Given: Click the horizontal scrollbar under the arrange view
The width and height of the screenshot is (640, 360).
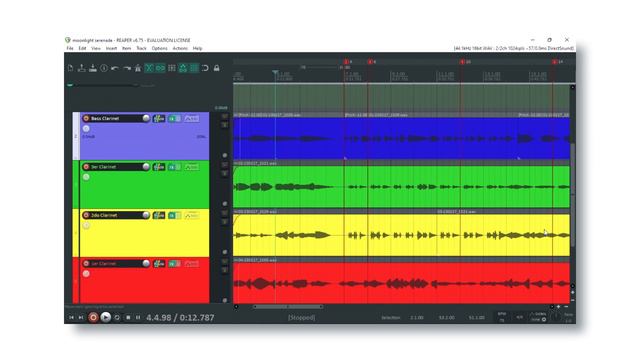Looking at the screenshot, I should point(288,307).
